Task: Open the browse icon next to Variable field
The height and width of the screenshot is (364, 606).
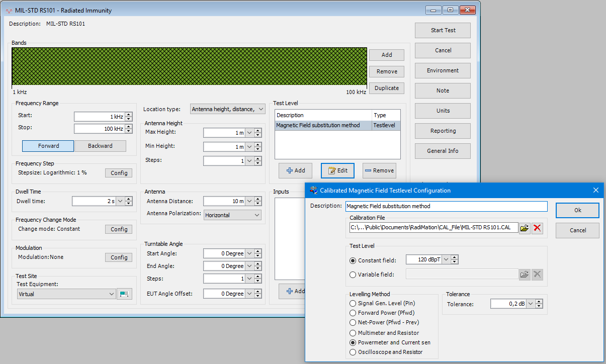Action: (x=525, y=274)
